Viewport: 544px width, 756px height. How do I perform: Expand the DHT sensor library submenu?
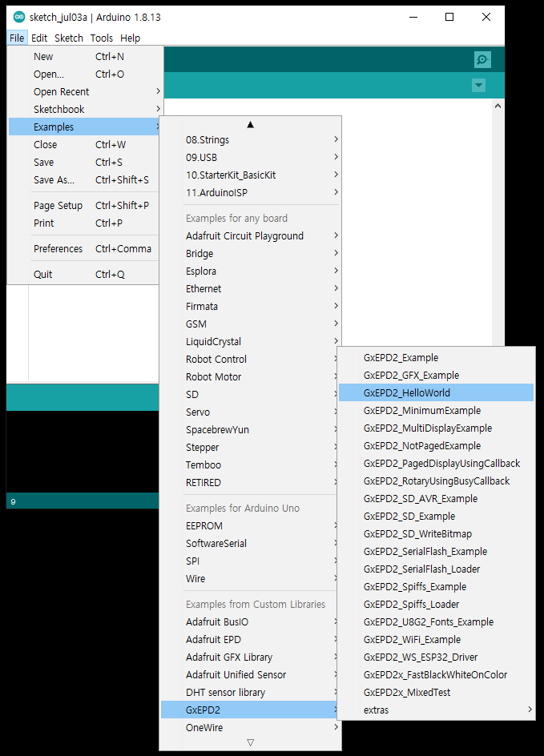click(x=249, y=693)
